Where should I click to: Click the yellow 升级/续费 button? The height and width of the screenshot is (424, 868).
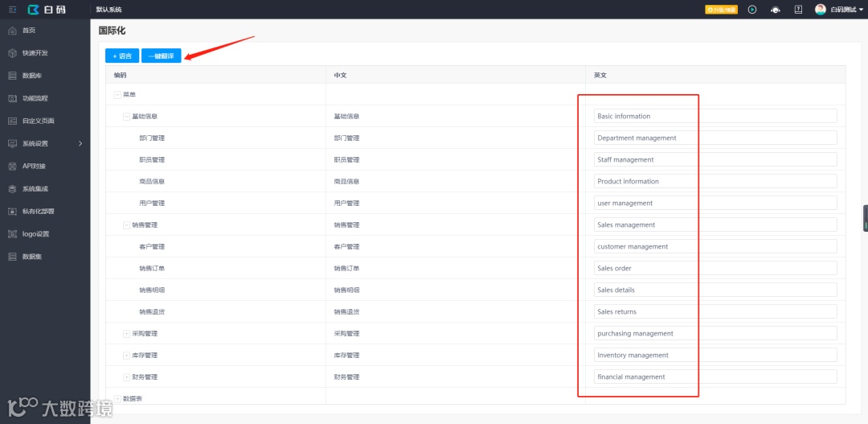coord(721,10)
